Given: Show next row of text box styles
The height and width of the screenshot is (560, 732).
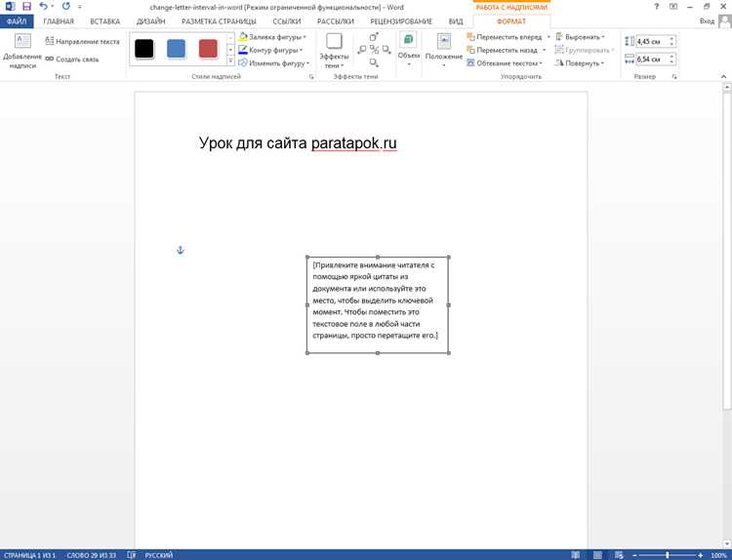Looking at the screenshot, I should click(230, 50).
